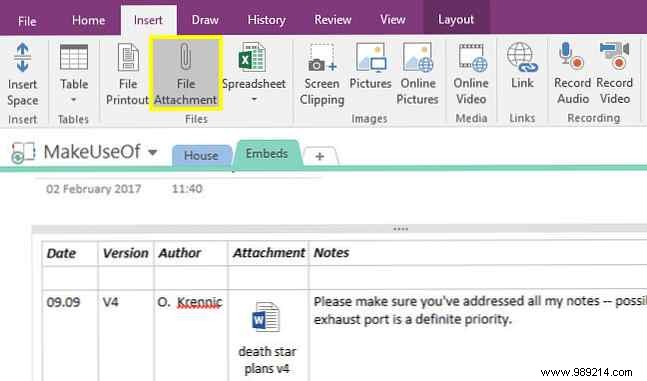Switch to the View ribbon tab

coord(392,19)
